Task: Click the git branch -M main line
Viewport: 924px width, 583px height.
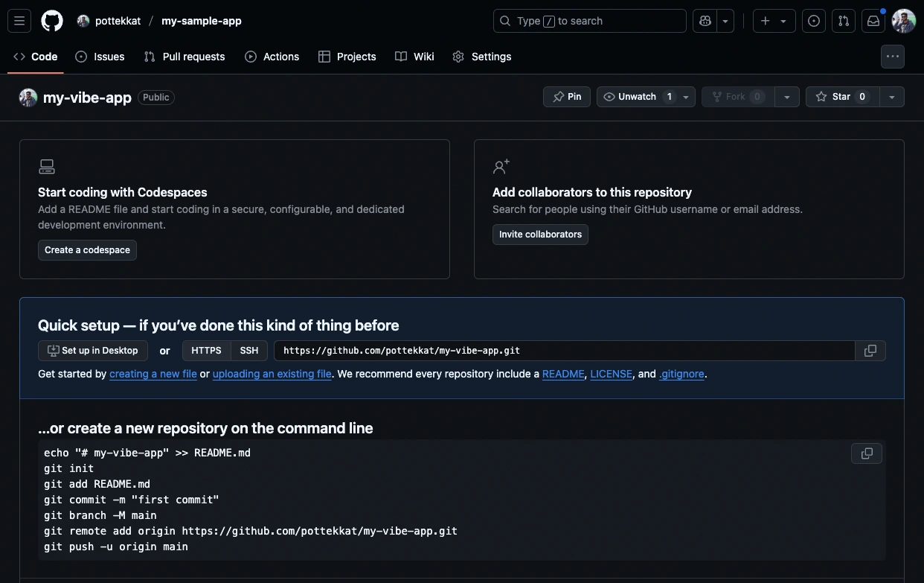Action: click(100, 515)
